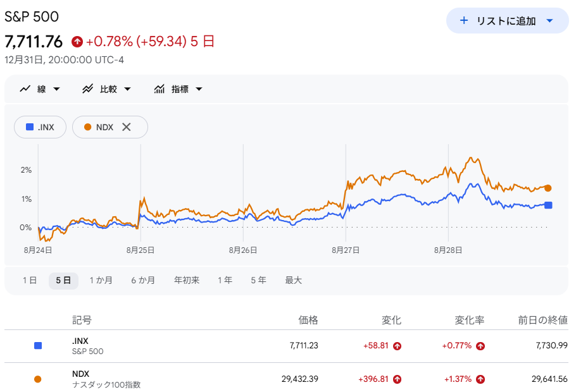
Task: Click the S&P 500 subtitle in table row
Action: point(87,352)
